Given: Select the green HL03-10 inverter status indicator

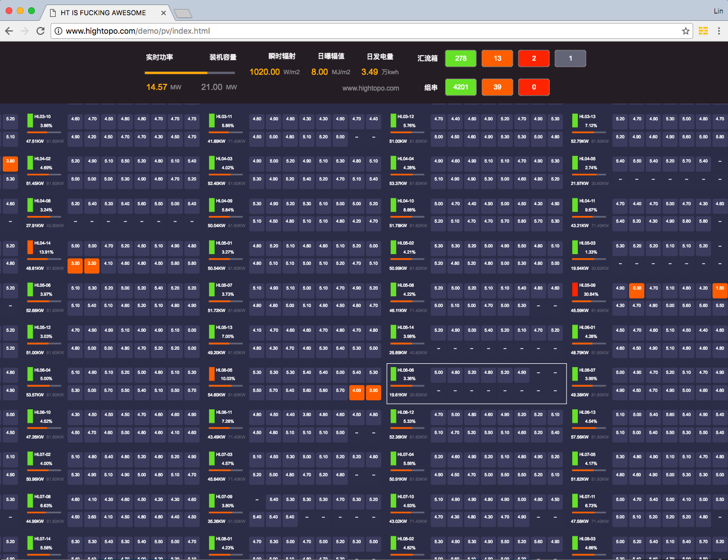Looking at the screenshot, I should pyautogui.click(x=30, y=120).
